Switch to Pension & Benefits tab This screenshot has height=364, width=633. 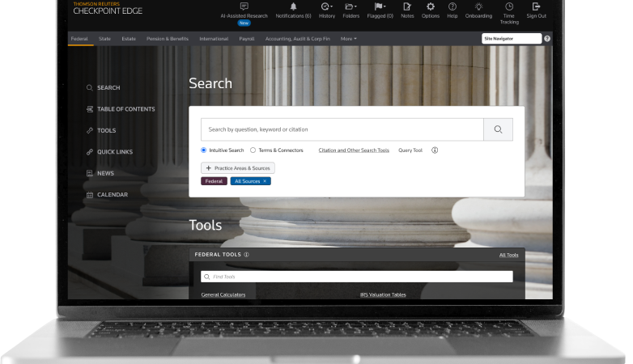point(168,39)
